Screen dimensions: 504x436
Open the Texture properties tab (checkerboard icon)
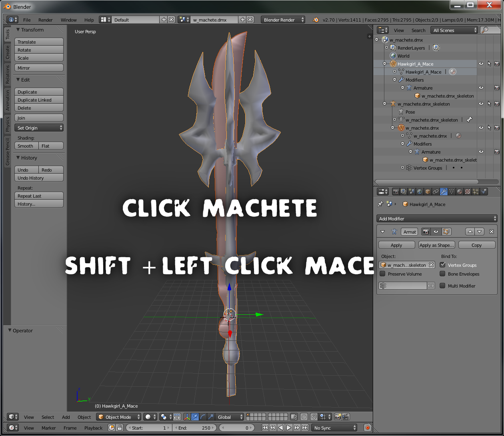[x=468, y=192]
